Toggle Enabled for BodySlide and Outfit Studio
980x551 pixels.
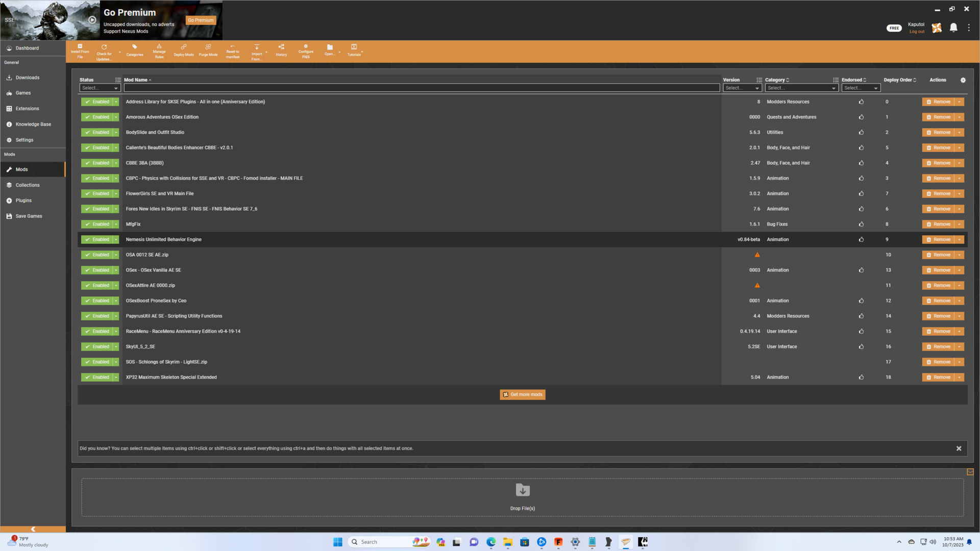click(x=97, y=132)
